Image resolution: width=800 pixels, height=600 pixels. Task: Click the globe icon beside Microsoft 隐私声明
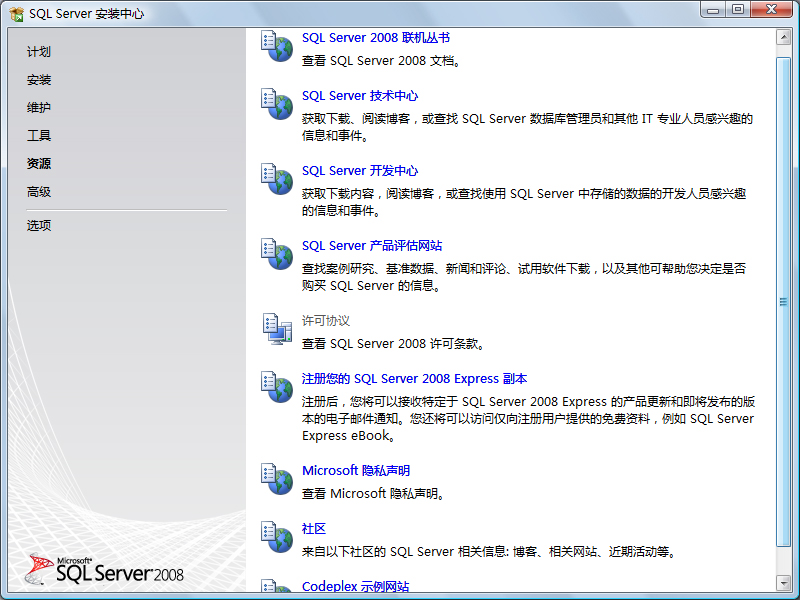(x=277, y=479)
